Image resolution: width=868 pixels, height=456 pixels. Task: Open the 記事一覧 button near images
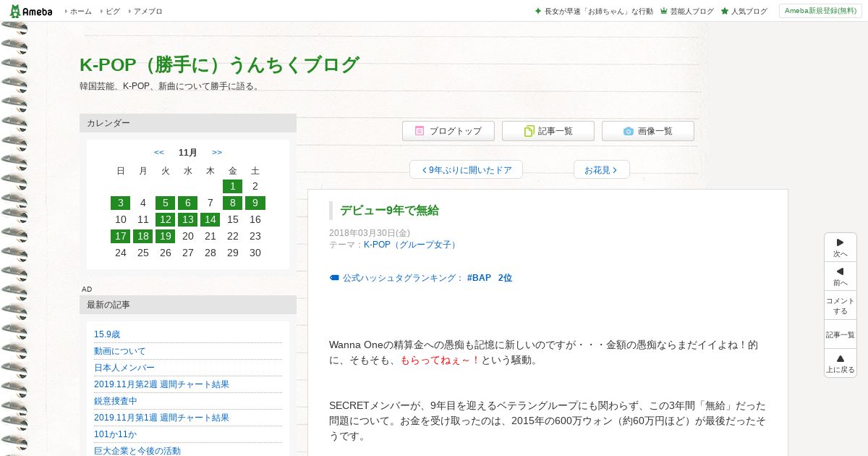tap(548, 131)
